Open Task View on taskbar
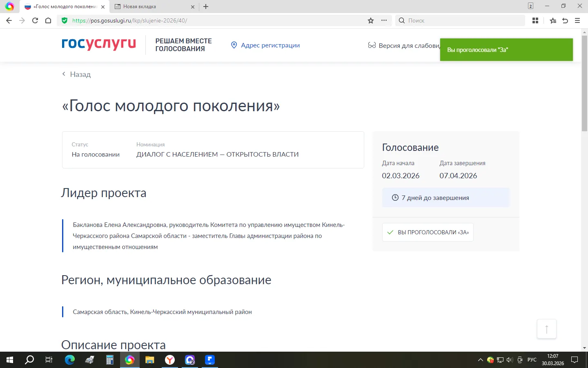This screenshot has width=588, height=368. (49, 360)
